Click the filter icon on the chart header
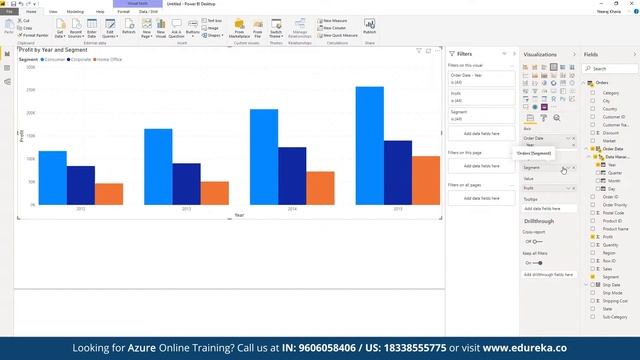 tap(419, 51)
